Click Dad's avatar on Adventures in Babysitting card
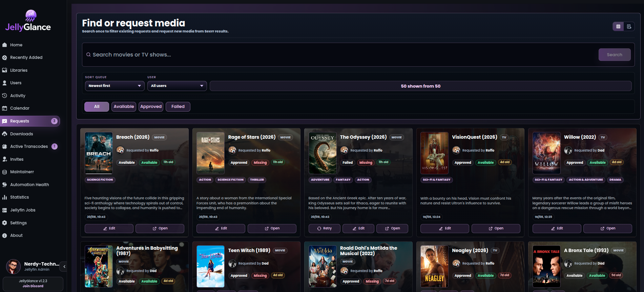This screenshot has height=292, width=644. tap(120, 271)
